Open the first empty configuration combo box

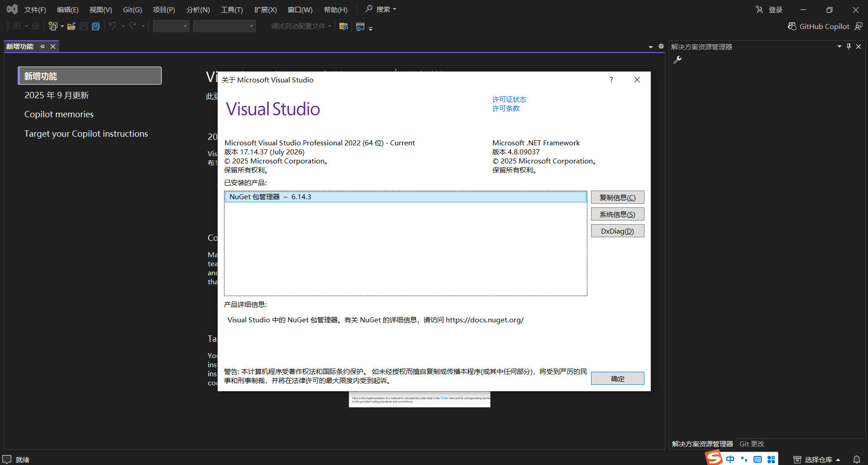click(x=171, y=26)
